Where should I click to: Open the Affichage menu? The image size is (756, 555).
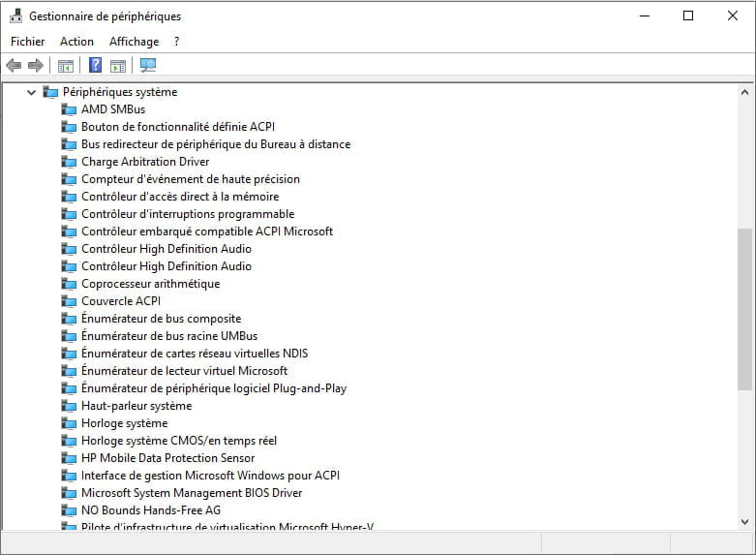point(134,42)
